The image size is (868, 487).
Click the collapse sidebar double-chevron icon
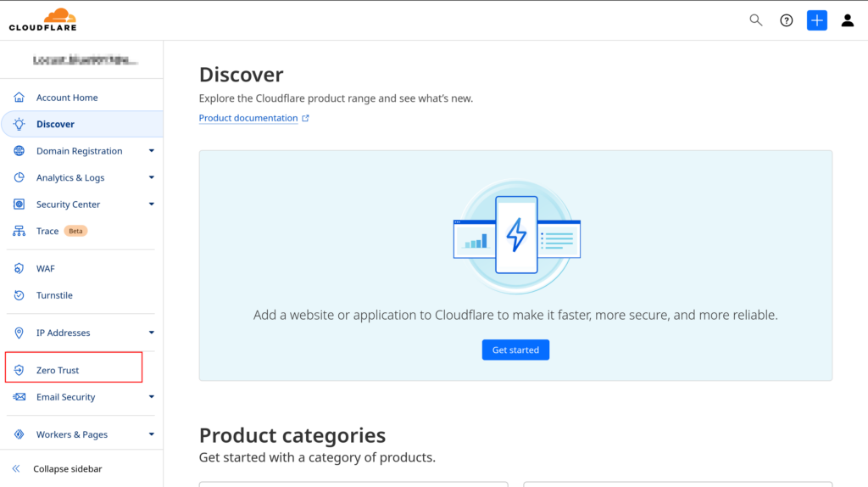(x=16, y=468)
